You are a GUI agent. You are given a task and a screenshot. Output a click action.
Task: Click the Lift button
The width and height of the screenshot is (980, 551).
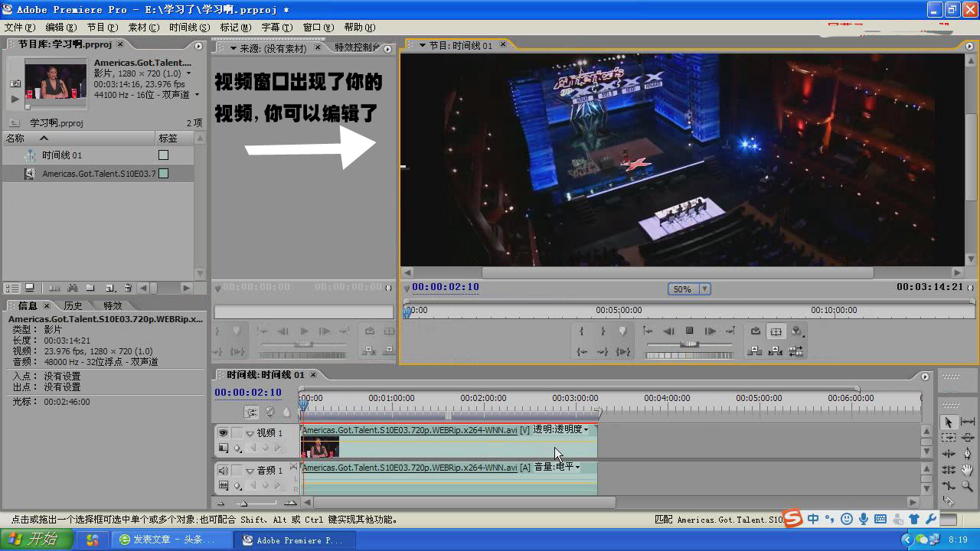pos(756,351)
